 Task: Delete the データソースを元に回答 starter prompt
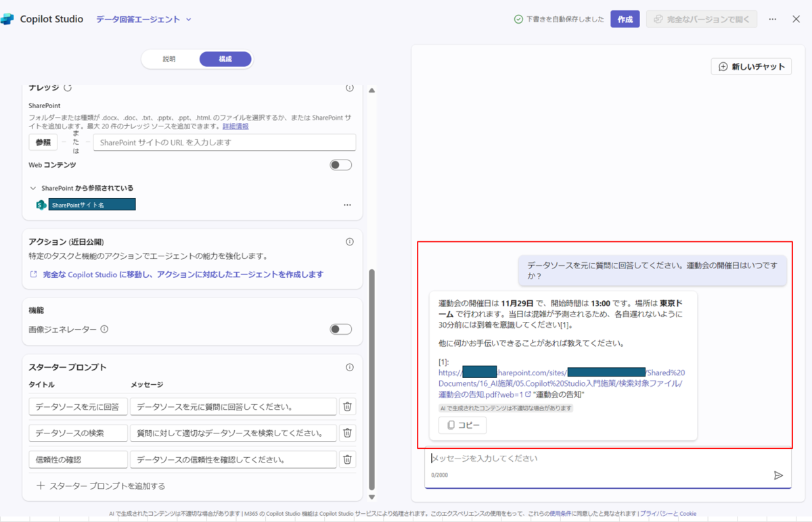click(x=347, y=406)
